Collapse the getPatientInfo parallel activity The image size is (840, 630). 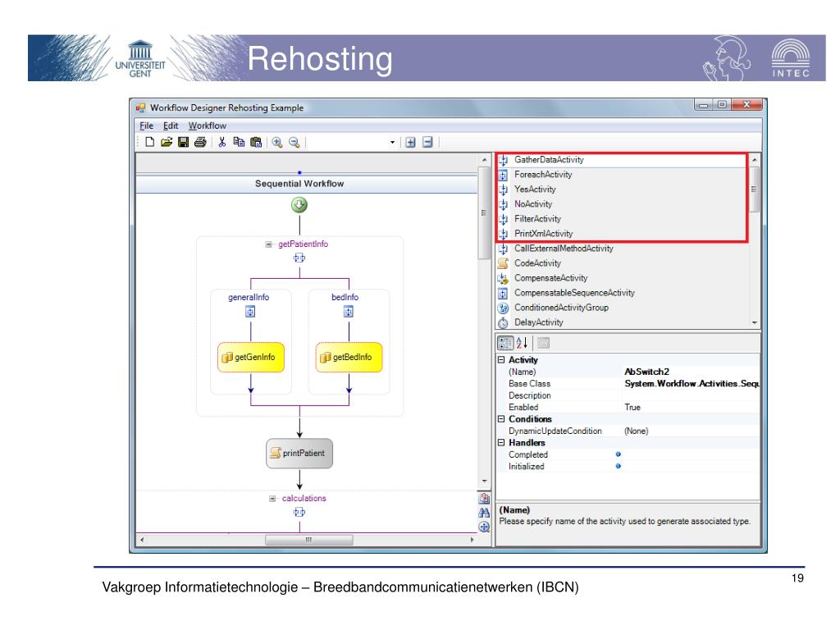pos(268,244)
